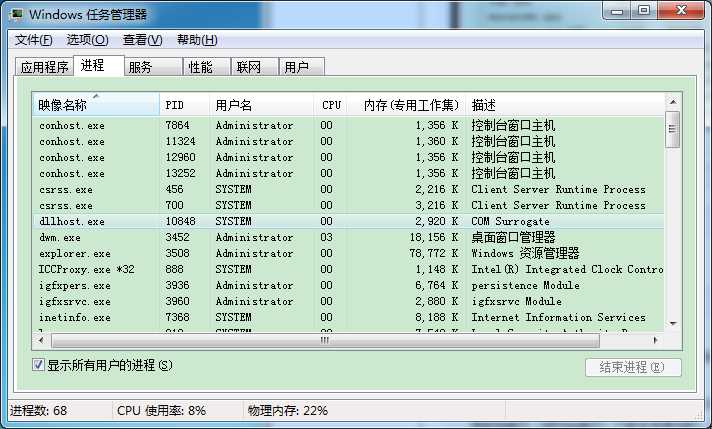
Task: Select the explorer.exe process row
Action: [x=348, y=253]
